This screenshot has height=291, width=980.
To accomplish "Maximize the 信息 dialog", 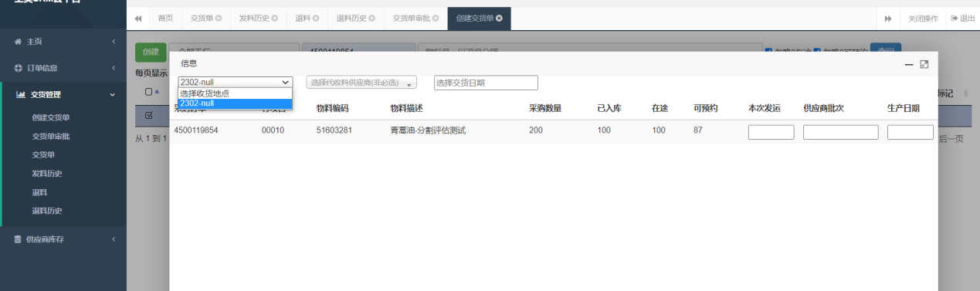I will point(924,64).
